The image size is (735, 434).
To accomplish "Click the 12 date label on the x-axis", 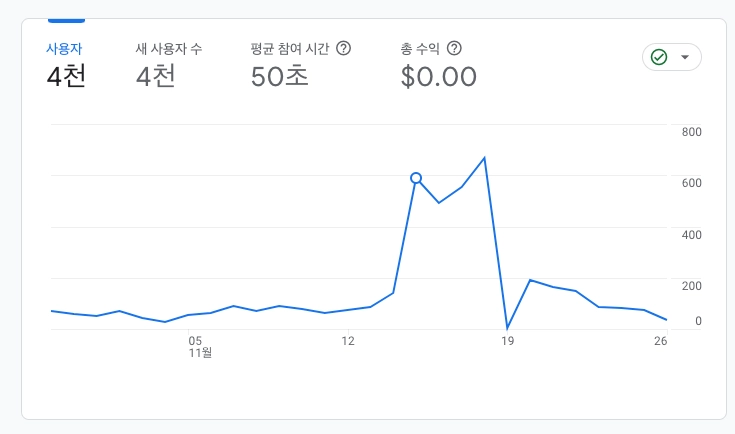I will click(348, 341).
